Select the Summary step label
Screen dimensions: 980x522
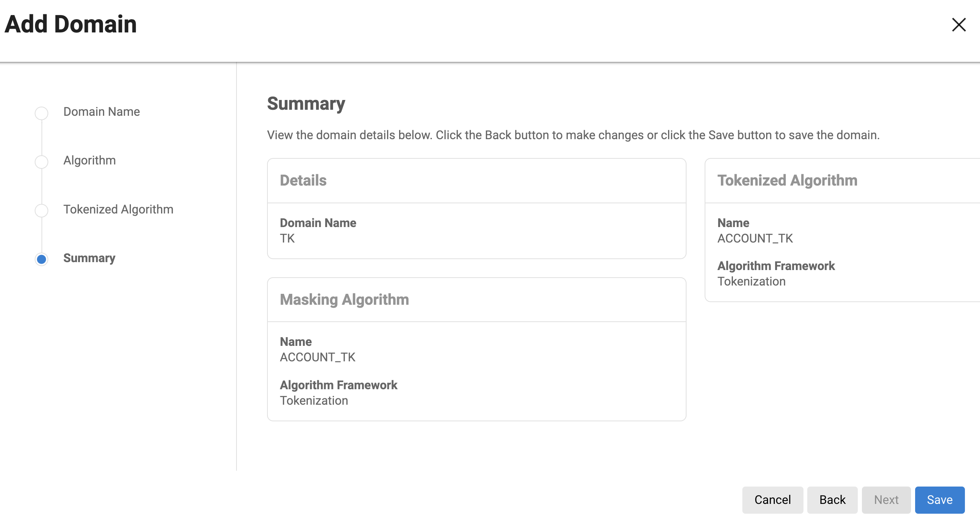[89, 258]
